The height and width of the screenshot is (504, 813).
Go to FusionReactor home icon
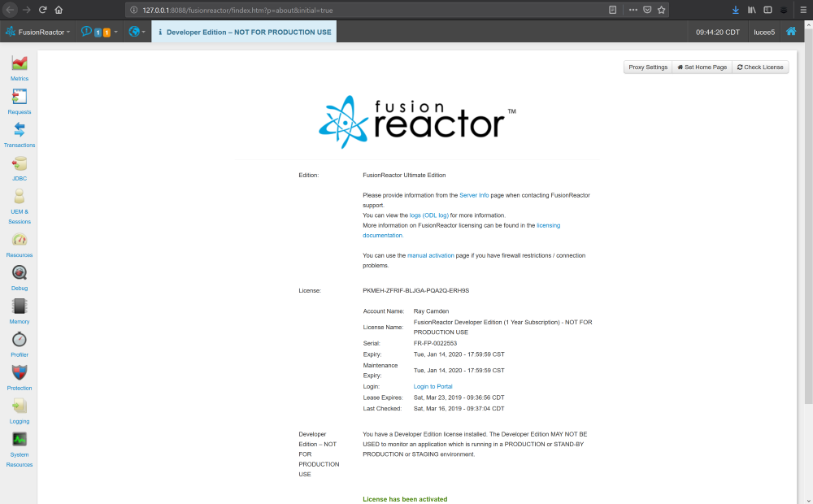coord(791,31)
